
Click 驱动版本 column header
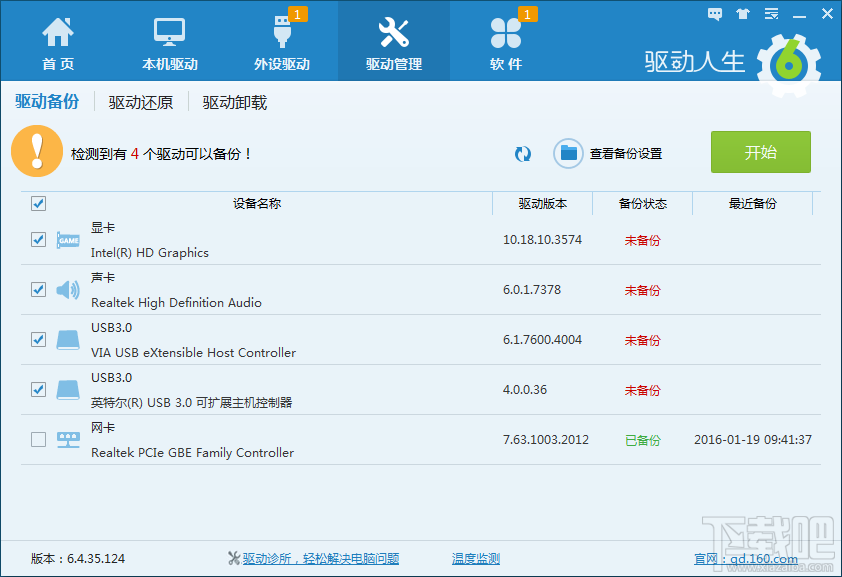click(542, 203)
